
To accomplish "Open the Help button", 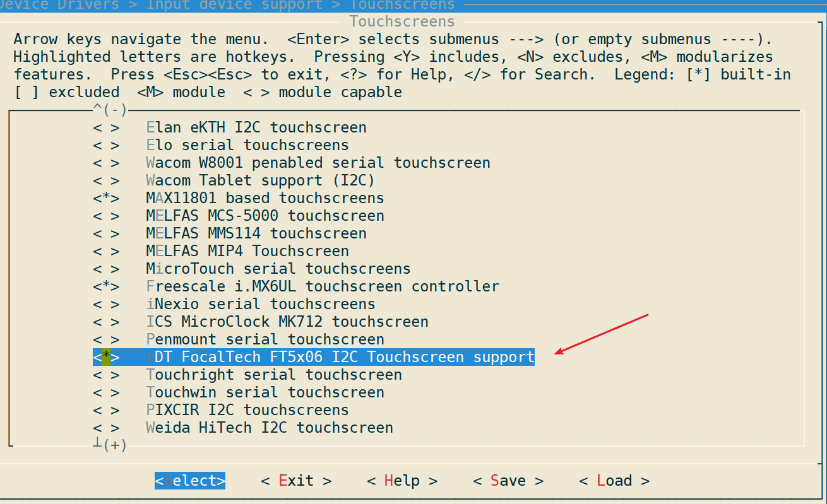I will [402, 481].
